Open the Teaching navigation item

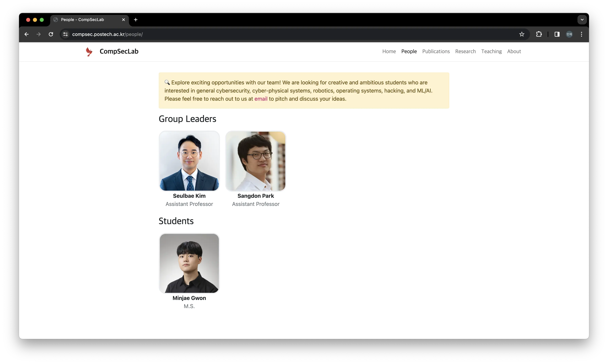click(x=491, y=51)
